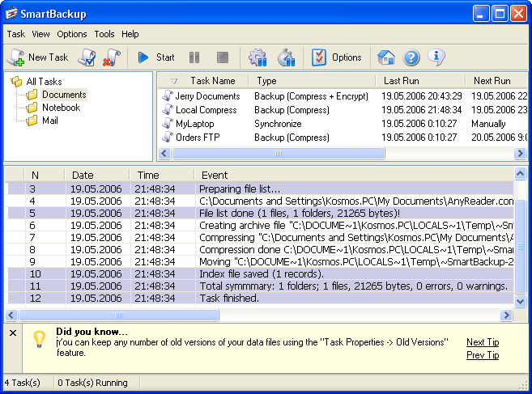The height and width of the screenshot is (394, 532).
Task: Click the Orders FTP task icon
Action: [x=168, y=137]
